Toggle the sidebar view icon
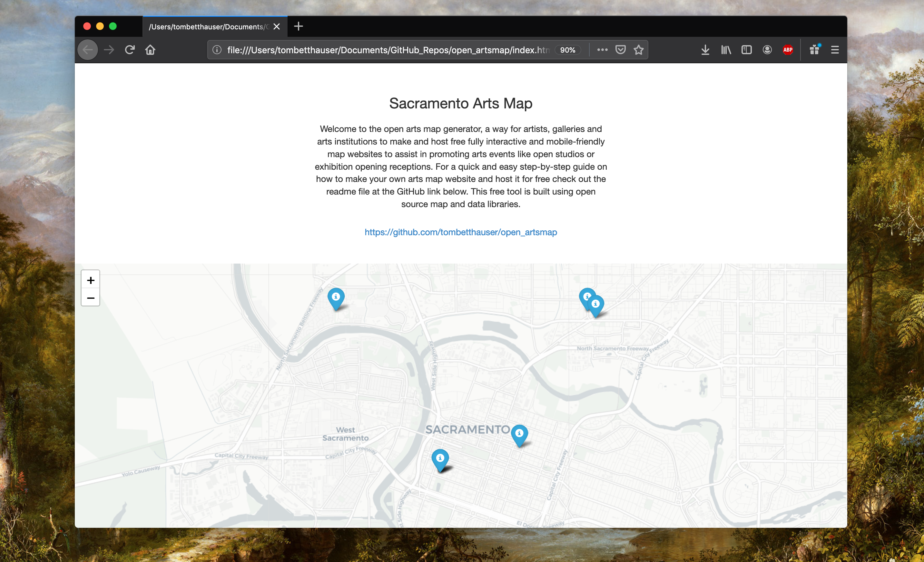Image resolution: width=924 pixels, height=562 pixels. tap(746, 50)
